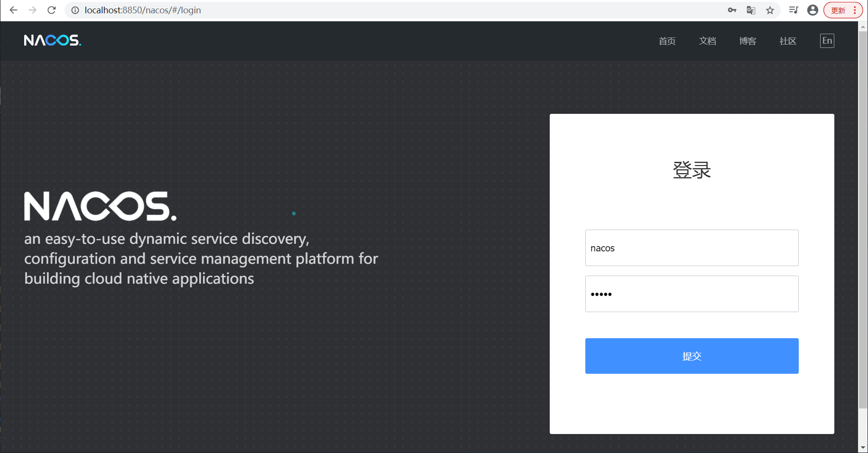Click the 更新 update button
The width and height of the screenshot is (868, 453).
(838, 10)
